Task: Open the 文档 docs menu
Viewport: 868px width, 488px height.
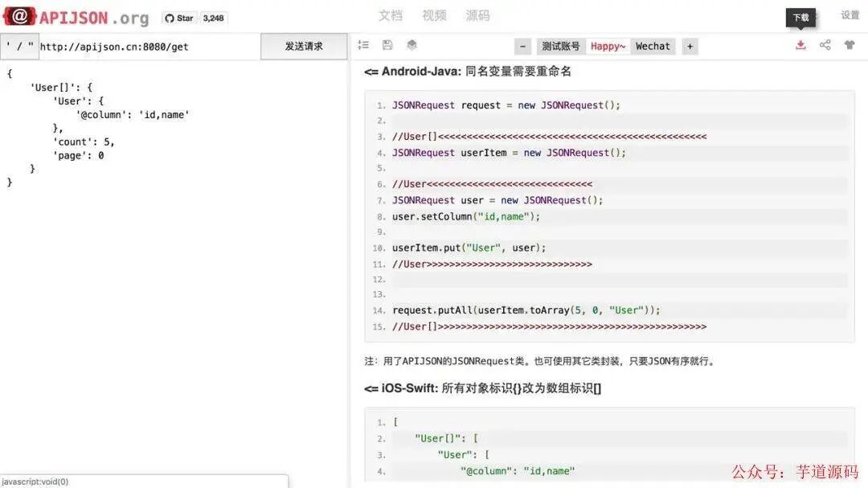Action: pyautogui.click(x=391, y=16)
